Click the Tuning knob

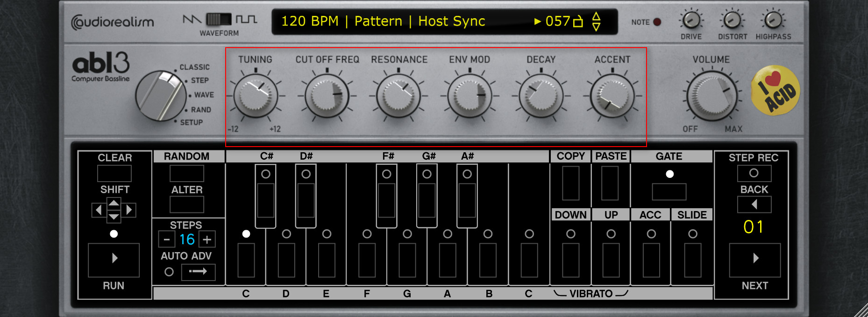coord(256,96)
